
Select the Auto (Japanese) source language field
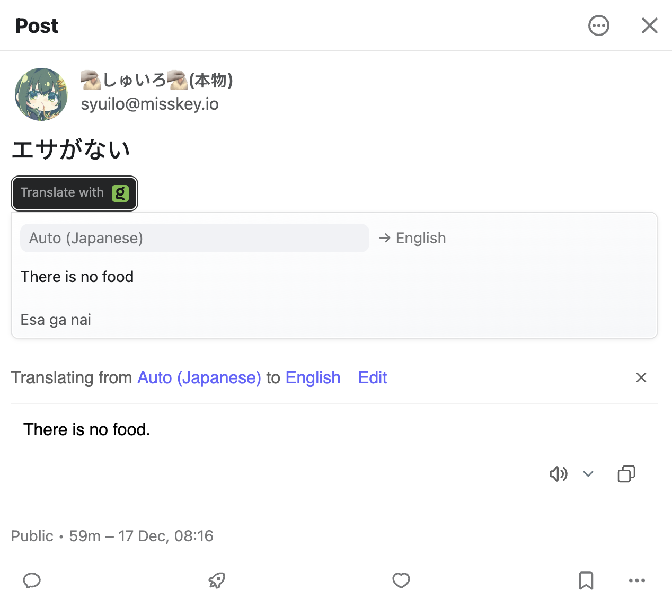pyautogui.click(x=194, y=238)
